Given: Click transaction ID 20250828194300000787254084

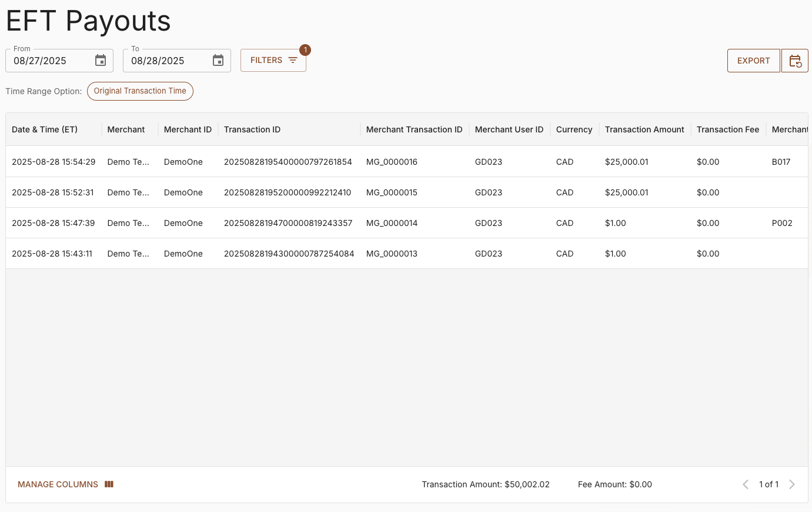Looking at the screenshot, I should (289, 253).
